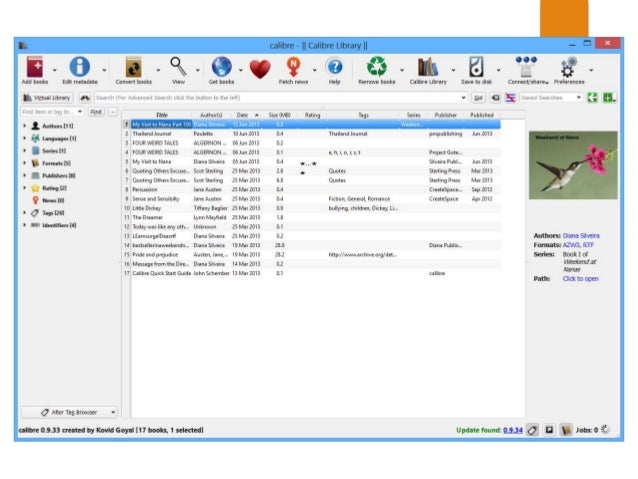Click the hummingbird book cover thumbnail

coord(573,165)
